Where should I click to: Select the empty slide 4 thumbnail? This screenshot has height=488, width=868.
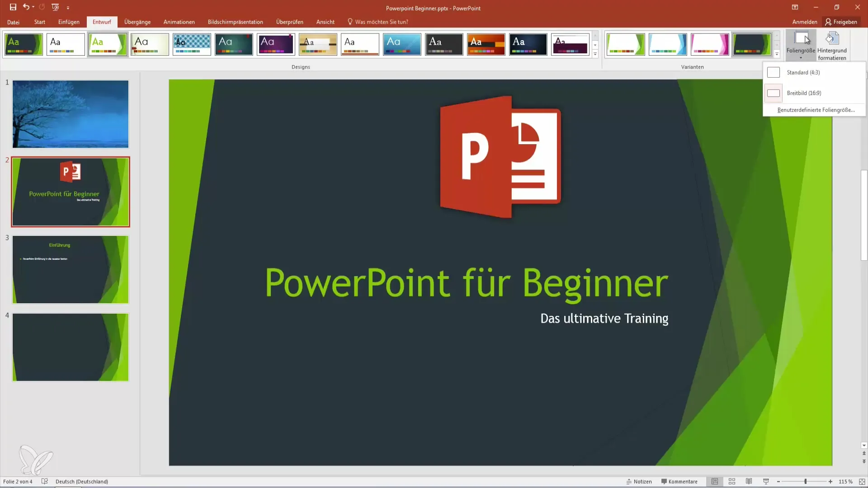[71, 347]
